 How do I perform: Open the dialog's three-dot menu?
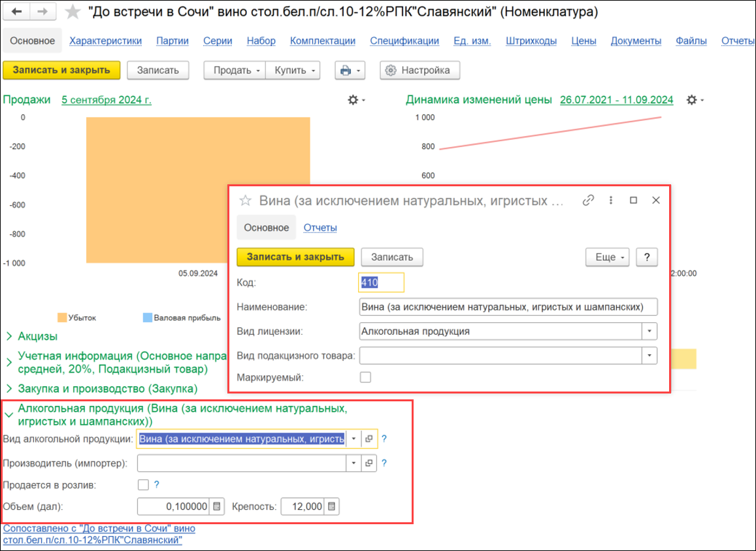point(611,200)
